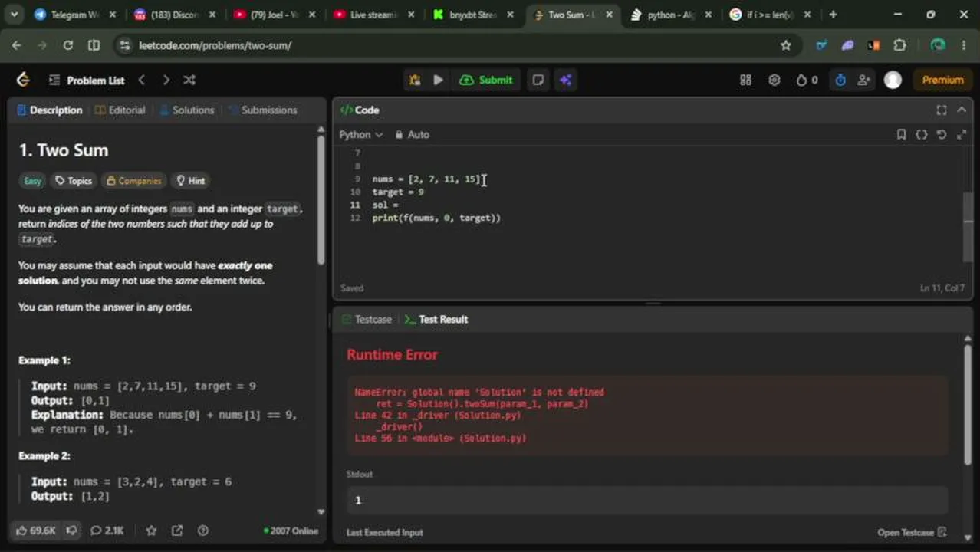Format code with the braces icon

click(x=922, y=134)
